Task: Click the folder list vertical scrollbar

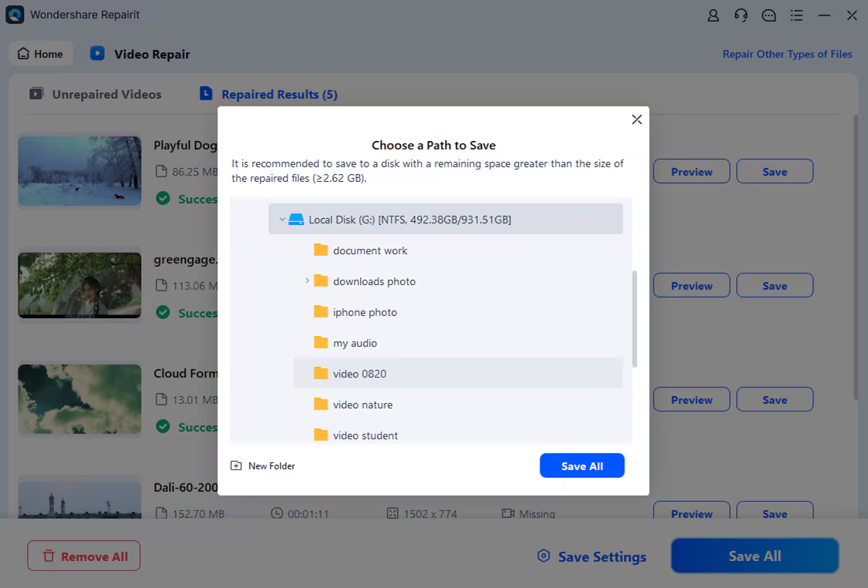Action: (x=634, y=318)
